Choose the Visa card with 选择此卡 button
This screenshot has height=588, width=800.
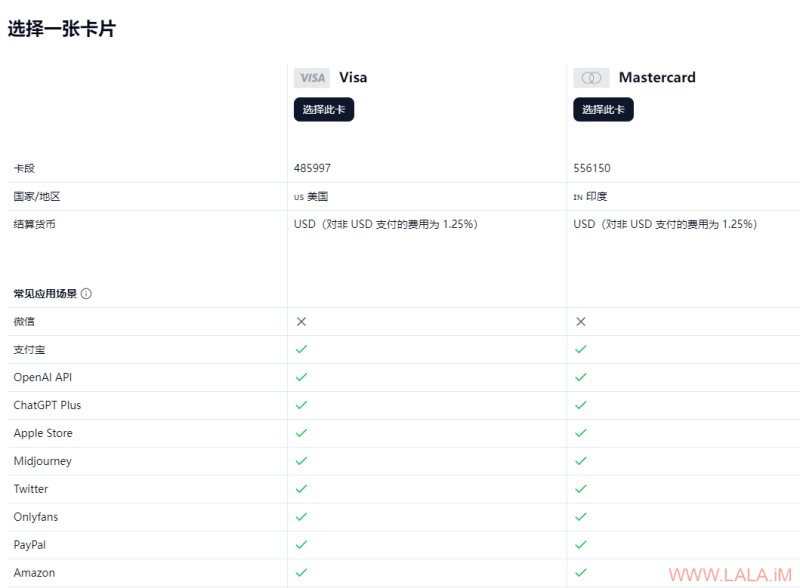(324, 109)
